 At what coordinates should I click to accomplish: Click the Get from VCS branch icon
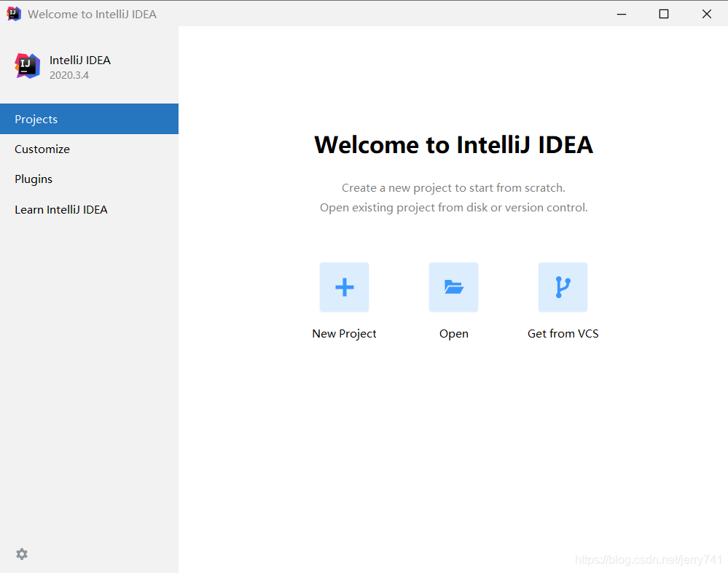pos(563,287)
